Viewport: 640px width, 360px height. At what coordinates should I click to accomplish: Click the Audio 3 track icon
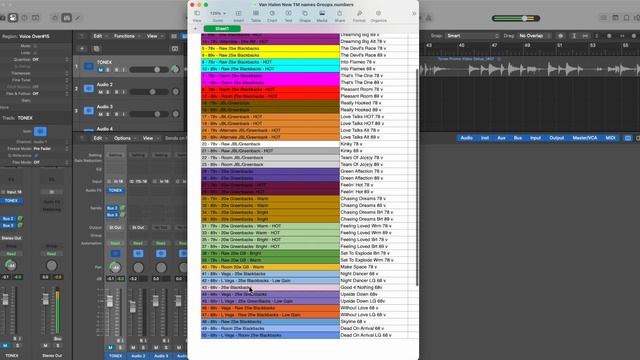coord(89,111)
